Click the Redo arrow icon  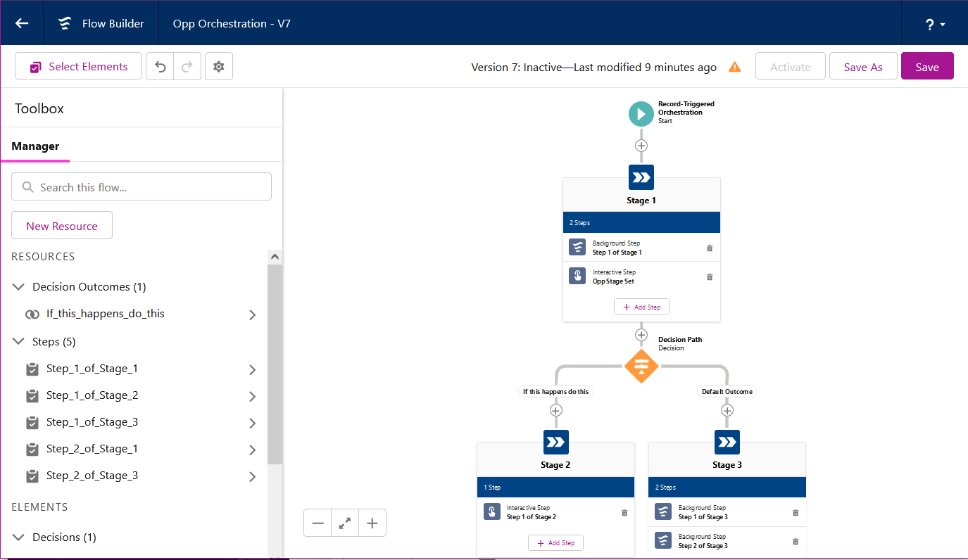(187, 65)
